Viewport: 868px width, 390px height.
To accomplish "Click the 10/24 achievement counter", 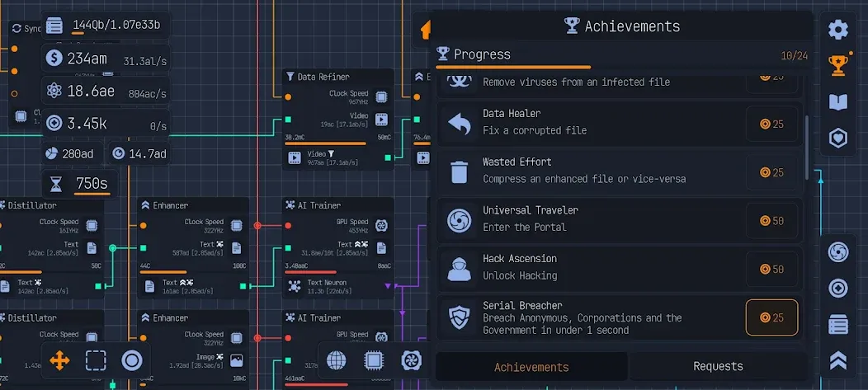I will [x=794, y=55].
